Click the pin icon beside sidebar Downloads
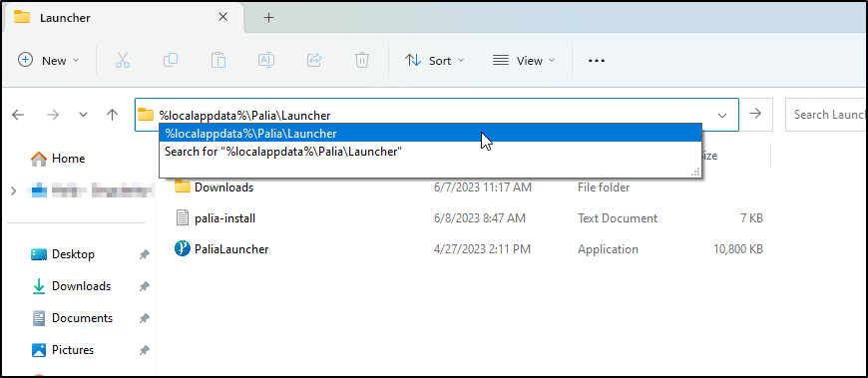 click(144, 286)
